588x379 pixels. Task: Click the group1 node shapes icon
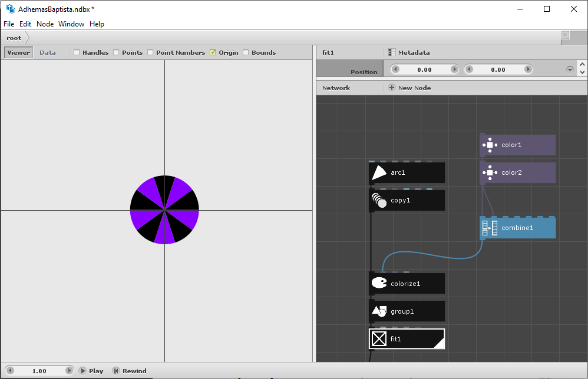pos(379,311)
